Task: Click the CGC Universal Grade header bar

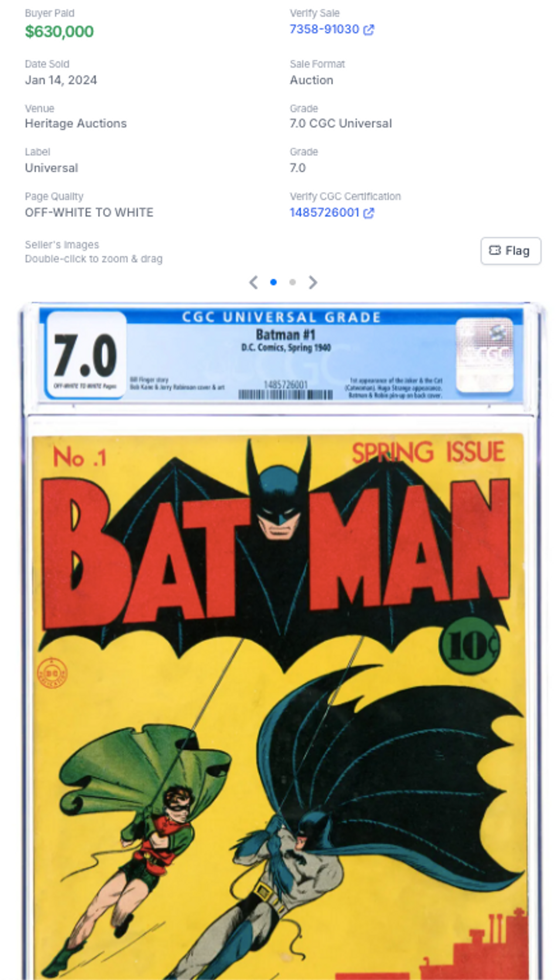Action: 281,317
